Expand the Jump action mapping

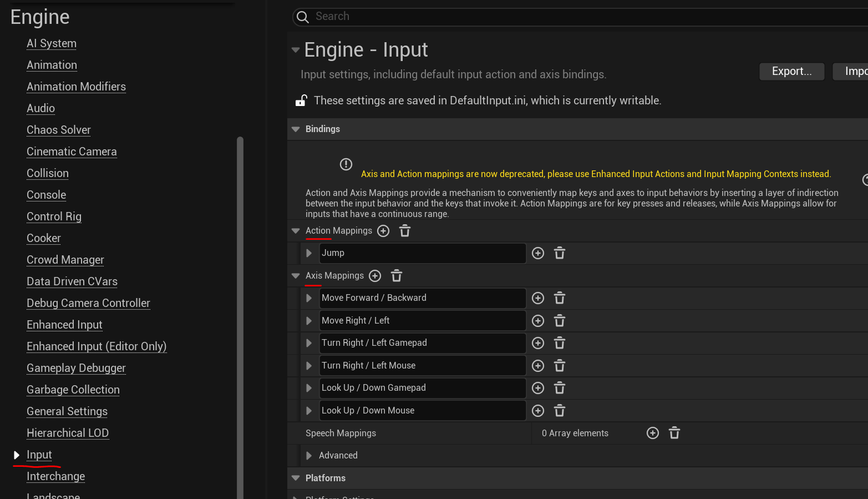(x=309, y=253)
